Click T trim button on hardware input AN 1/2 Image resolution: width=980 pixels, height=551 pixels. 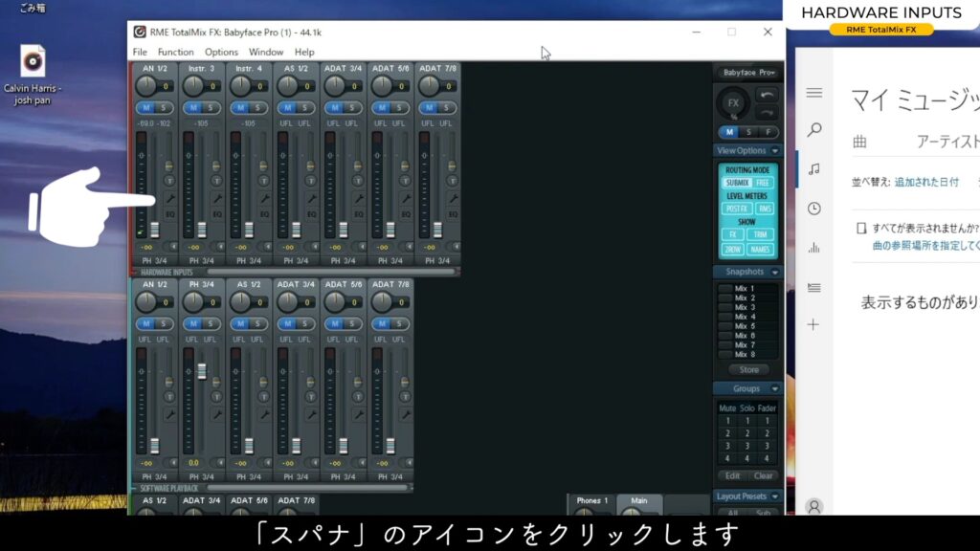(x=169, y=181)
